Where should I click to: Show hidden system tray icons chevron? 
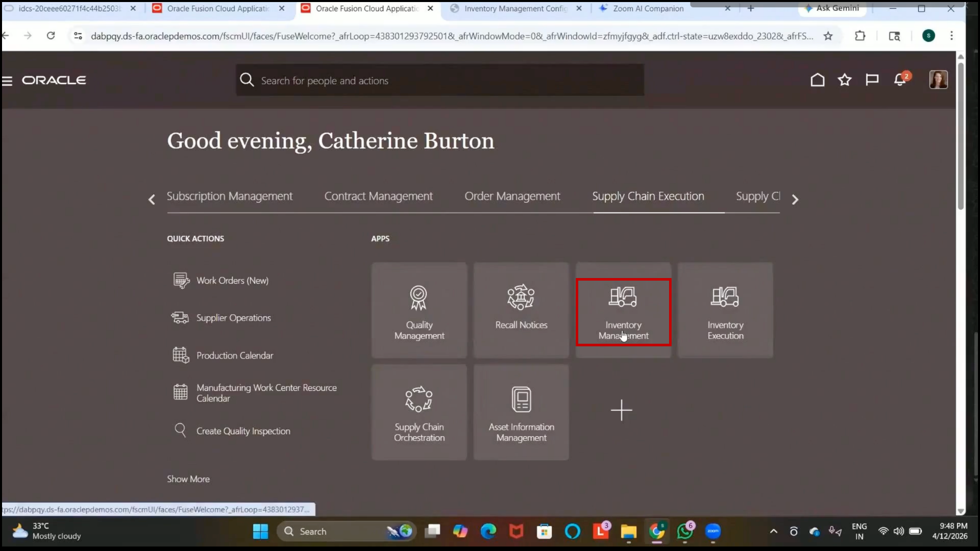773,532
